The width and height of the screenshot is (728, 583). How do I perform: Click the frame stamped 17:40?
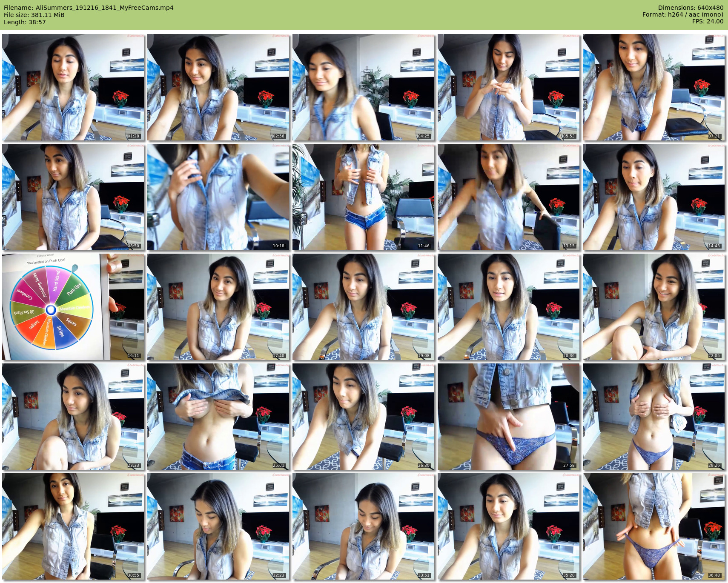[218, 307]
